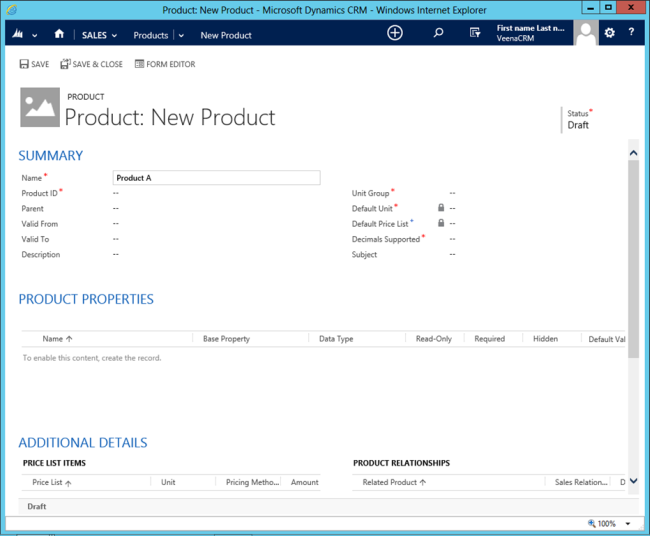Viewport: 650px width, 536px height.
Task: Click the Hidden column header
Action: [545, 339]
